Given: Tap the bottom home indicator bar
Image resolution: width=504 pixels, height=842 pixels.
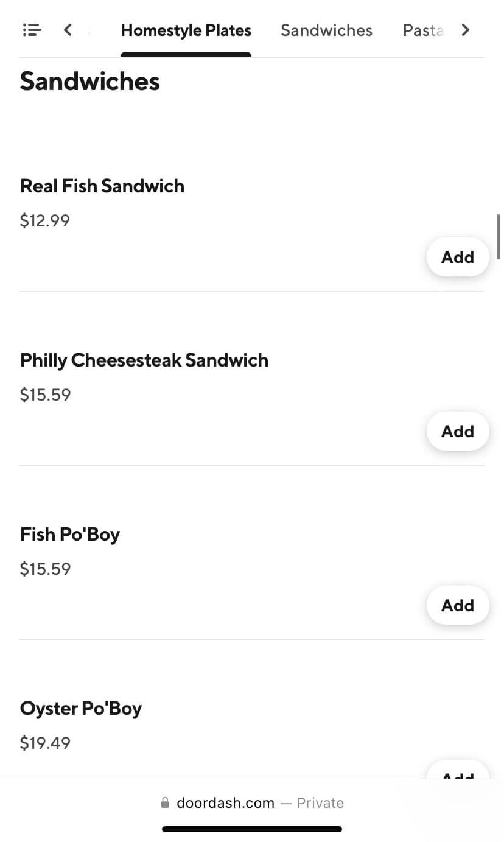Looking at the screenshot, I should point(252,829).
